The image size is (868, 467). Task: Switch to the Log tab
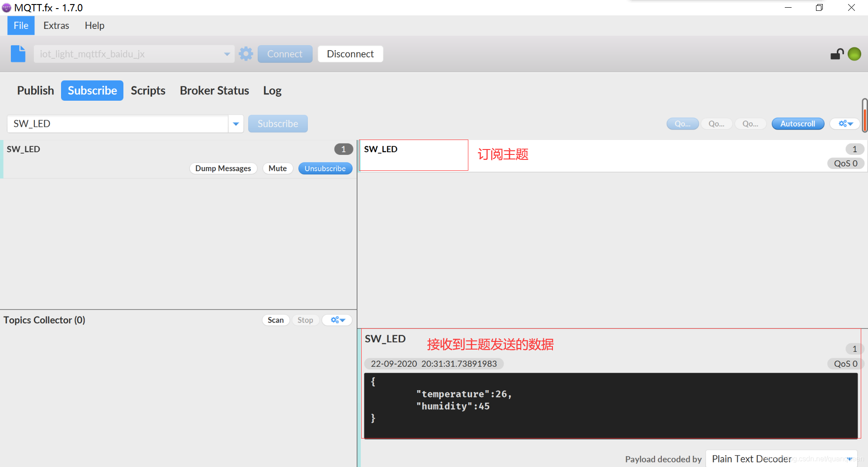272,90
